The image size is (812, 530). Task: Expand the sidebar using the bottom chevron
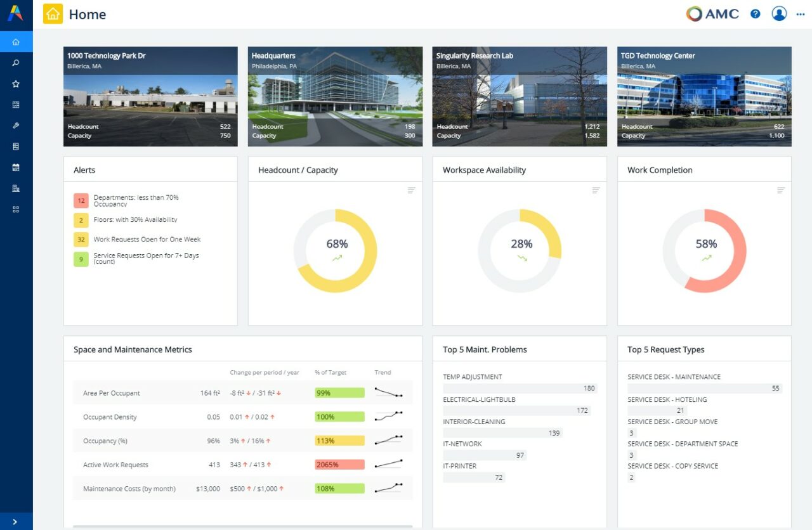(16, 521)
